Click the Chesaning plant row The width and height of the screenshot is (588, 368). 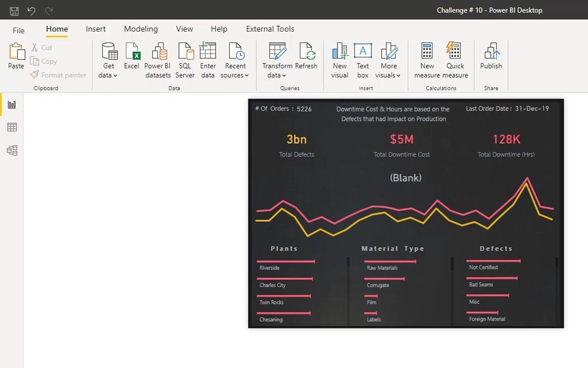pos(284,317)
